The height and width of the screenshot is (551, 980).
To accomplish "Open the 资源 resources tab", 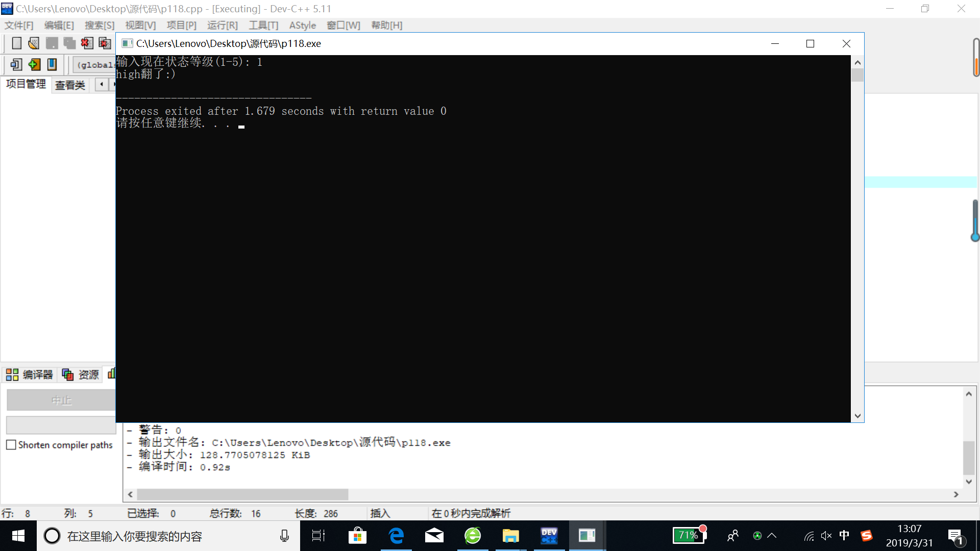I will pyautogui.click(x=81, y=374).
